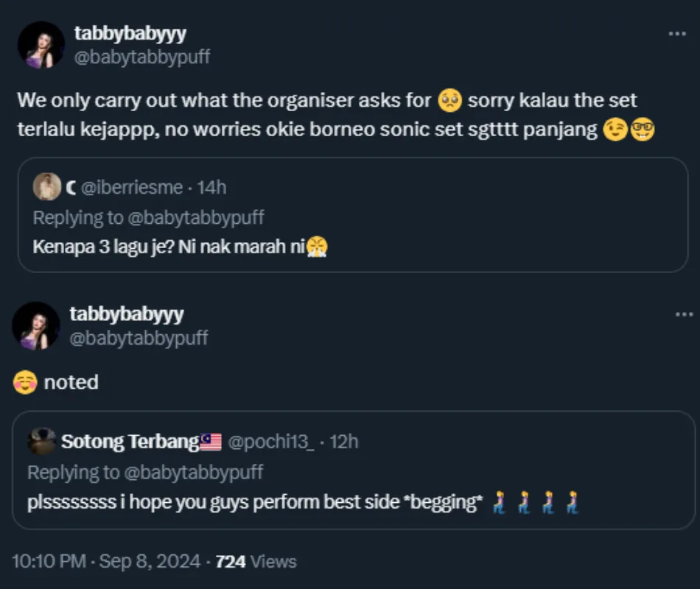Open the @iberriesme handle link
The height and width of the screenshot is (589, 700).
click(x=132, y=188)
